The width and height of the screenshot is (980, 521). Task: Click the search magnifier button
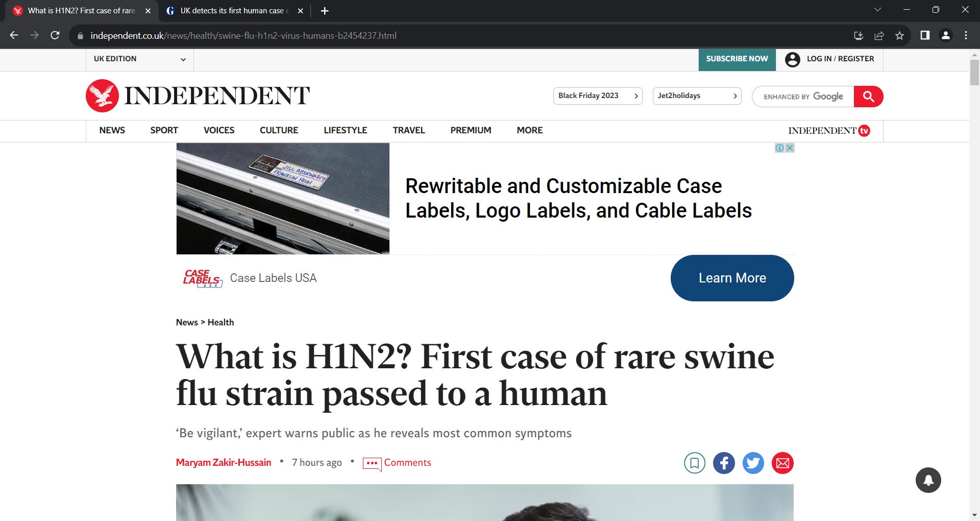869,96
